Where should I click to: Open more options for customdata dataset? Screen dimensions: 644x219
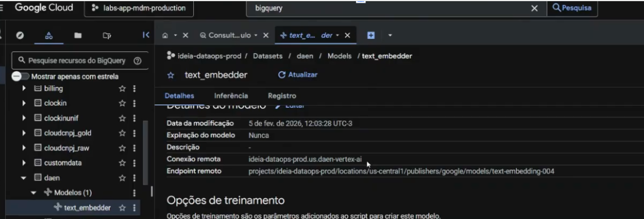(x=134, y=163)
